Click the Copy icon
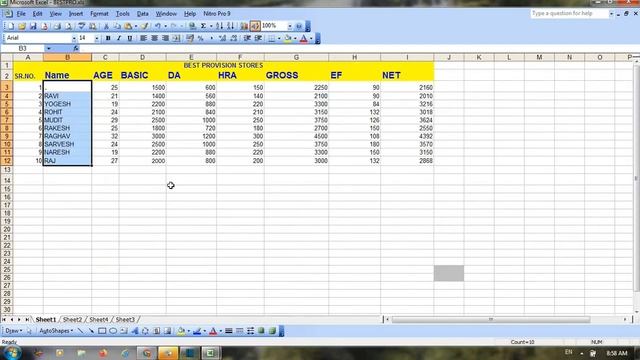This screenshot has width=640, height=360. pos(117,26)
